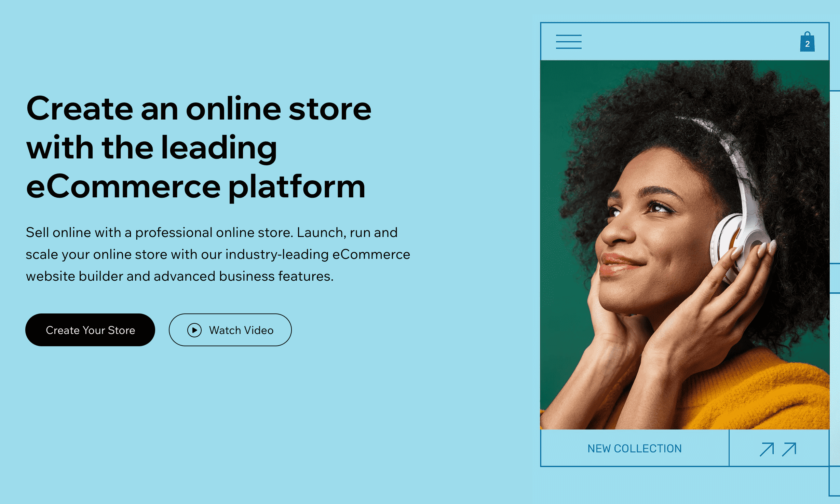
Task: Open the NEW COLLECTION link
Action: coord(635,448)
